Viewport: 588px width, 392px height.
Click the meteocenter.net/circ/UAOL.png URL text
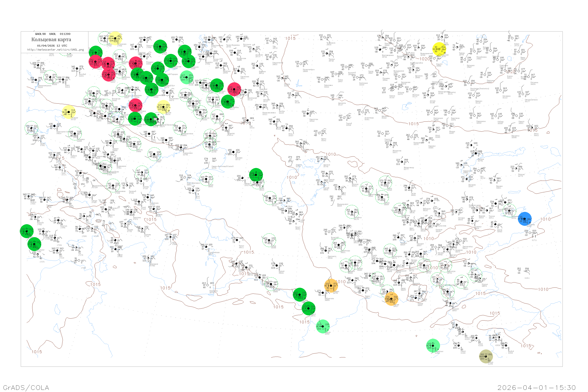pyautogui.click(x=55, y=50)
